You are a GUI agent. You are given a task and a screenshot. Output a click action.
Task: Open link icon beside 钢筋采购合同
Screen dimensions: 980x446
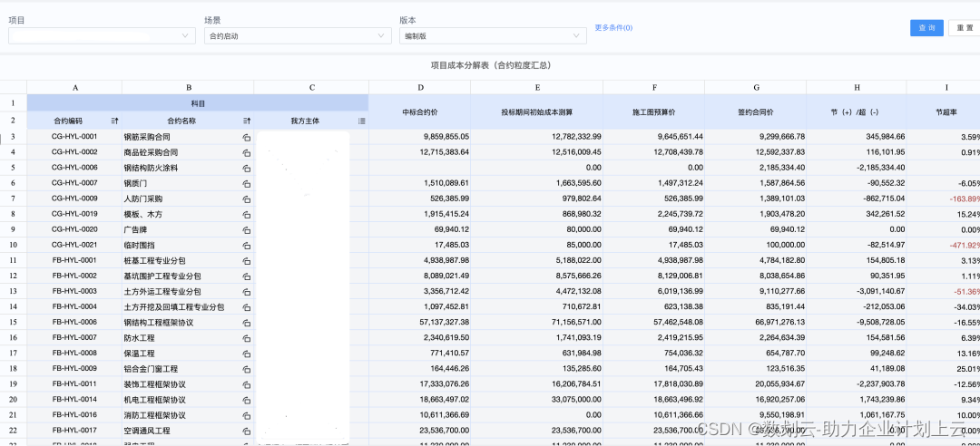pos(246,137)
